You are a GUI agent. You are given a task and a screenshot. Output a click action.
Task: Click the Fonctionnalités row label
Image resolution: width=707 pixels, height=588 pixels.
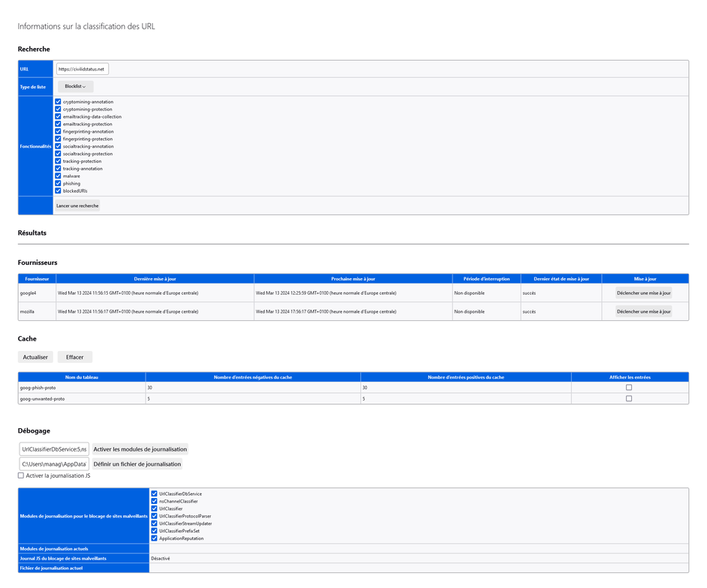click(35, 146)
